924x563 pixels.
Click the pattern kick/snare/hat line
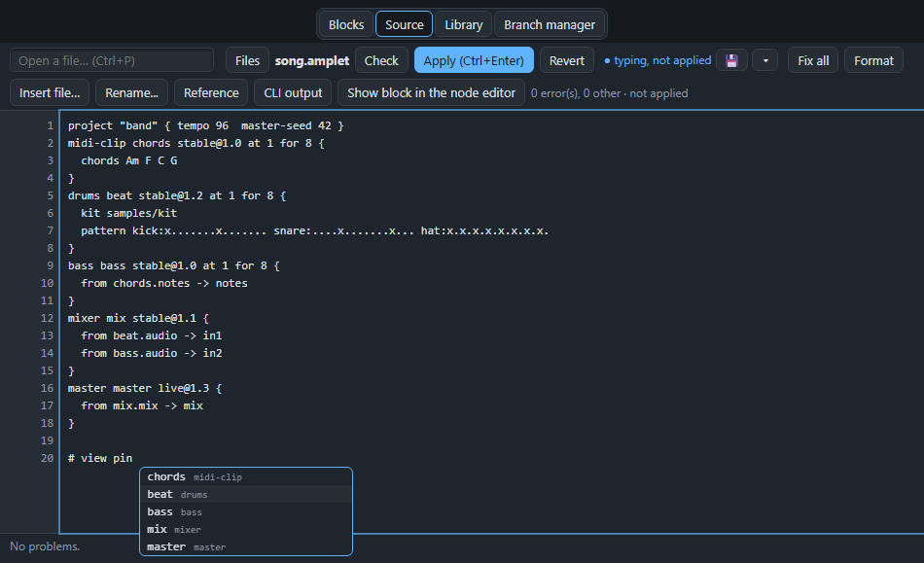tap(315, 230)
